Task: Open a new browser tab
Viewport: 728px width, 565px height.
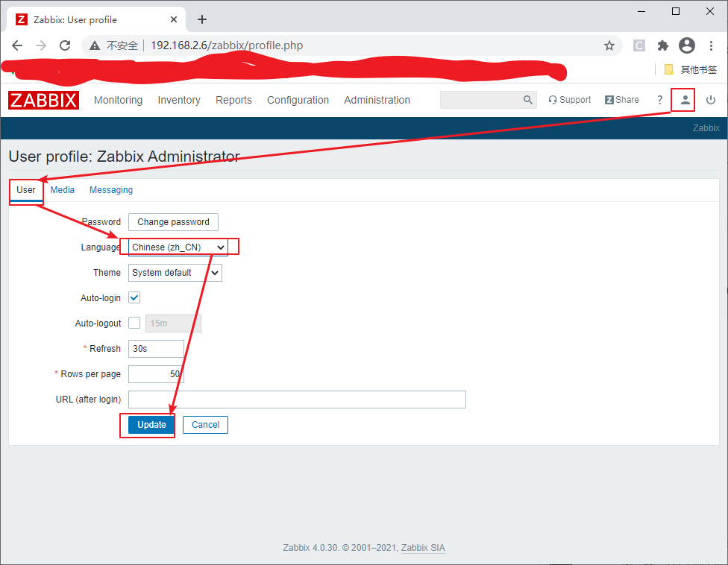Action: coord(202,19)
